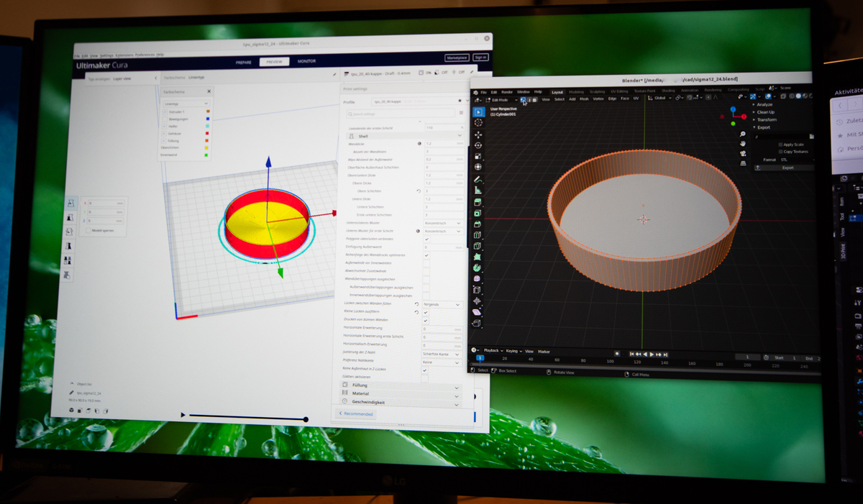
Task: Open Cura settings visibility hamburger menu
Action: pyautogui.click(x=461, y=113)
